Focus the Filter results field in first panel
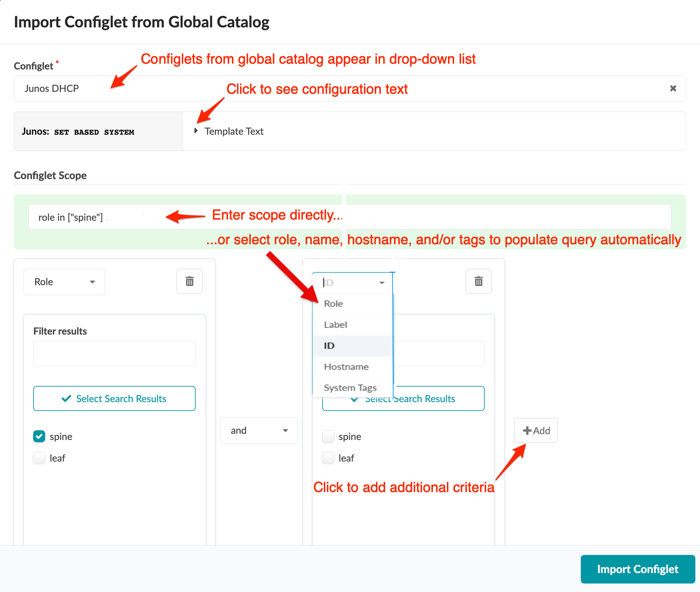Image resolution: width=700 pixels, height=592 pixels. click(114, 354)
